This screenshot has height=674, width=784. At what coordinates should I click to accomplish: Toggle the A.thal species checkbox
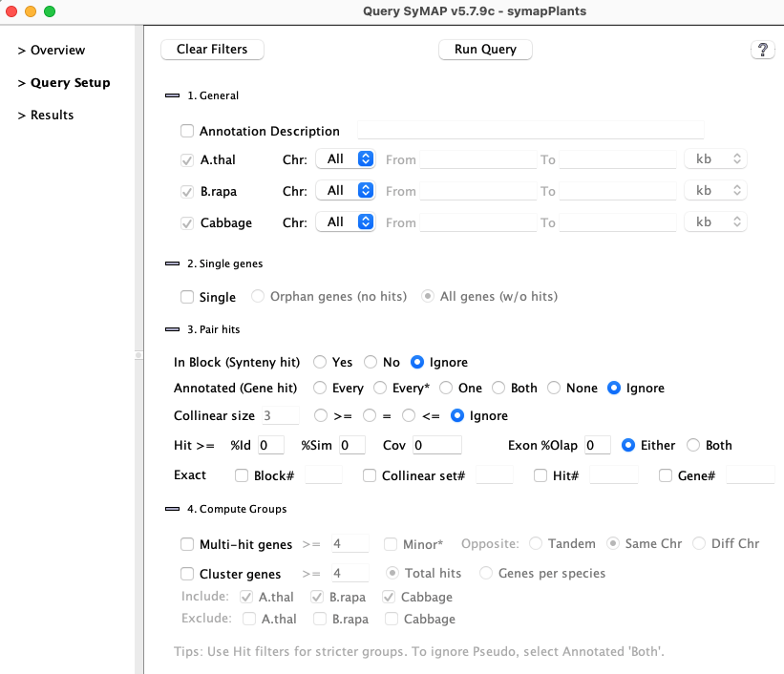187,160
